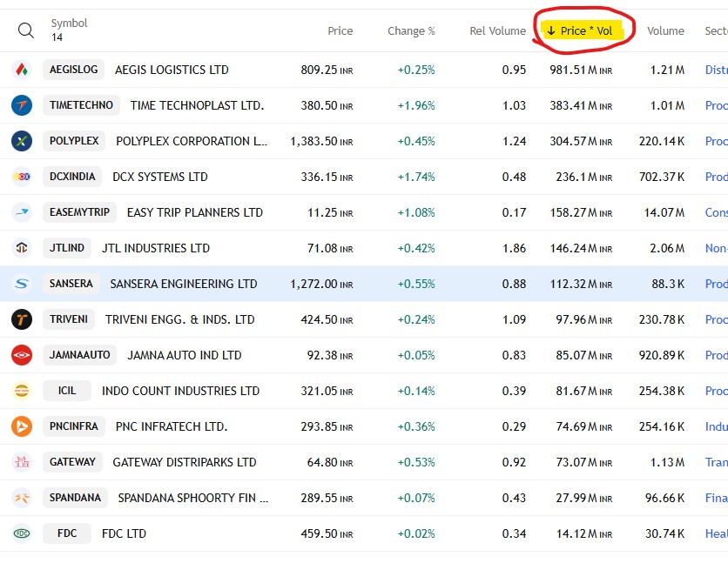This screenshot has height=570, width=728.
Task: Click the Jamna Auto red logo
Action: 22,355
